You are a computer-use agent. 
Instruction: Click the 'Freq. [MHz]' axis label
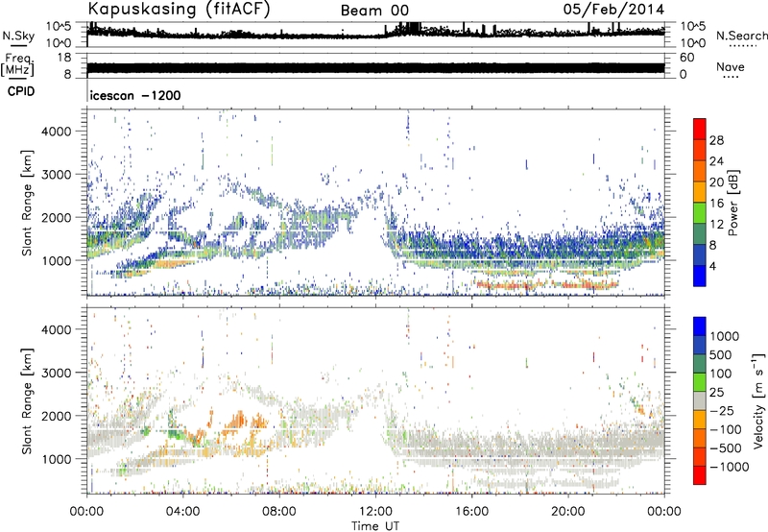(x=17, y=65)
